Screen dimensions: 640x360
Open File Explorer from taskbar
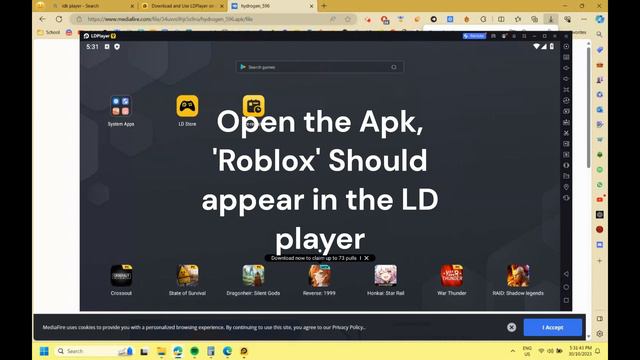point(161,351)
